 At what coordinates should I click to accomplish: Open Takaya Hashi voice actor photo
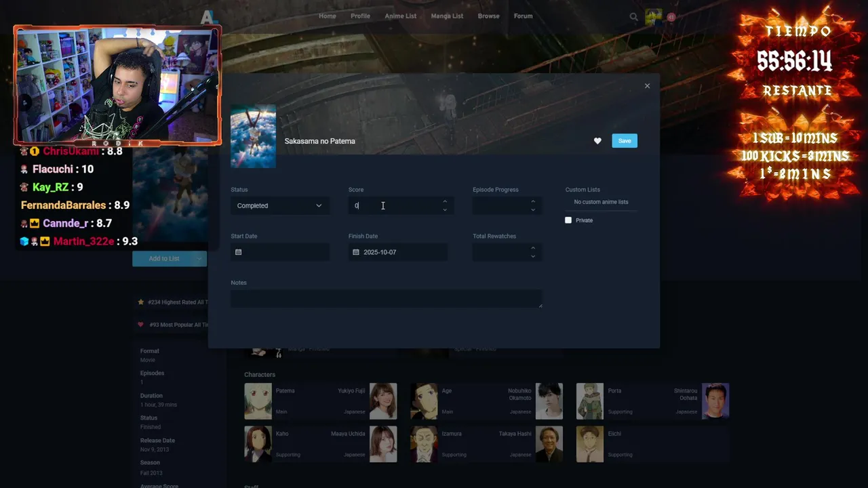549,444
